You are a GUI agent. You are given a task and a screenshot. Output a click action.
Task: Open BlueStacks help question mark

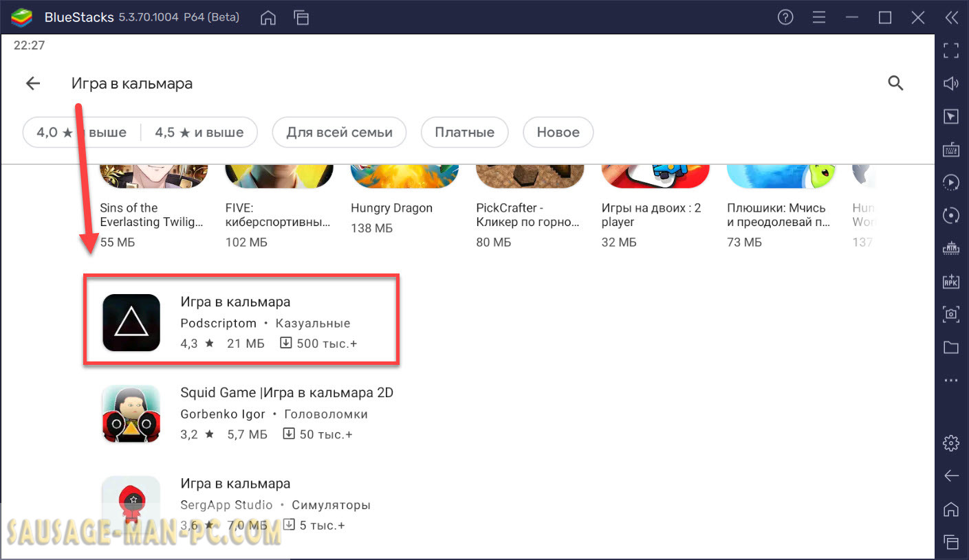[785, 17]
